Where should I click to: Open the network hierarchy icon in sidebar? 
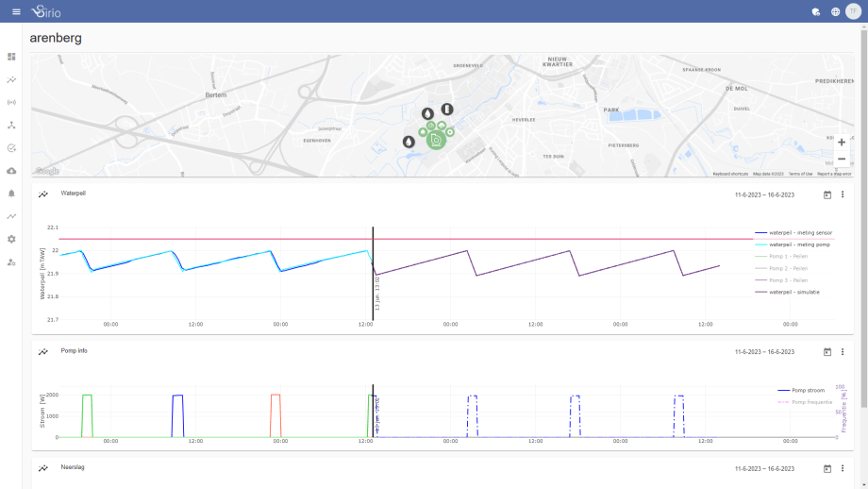11,125
